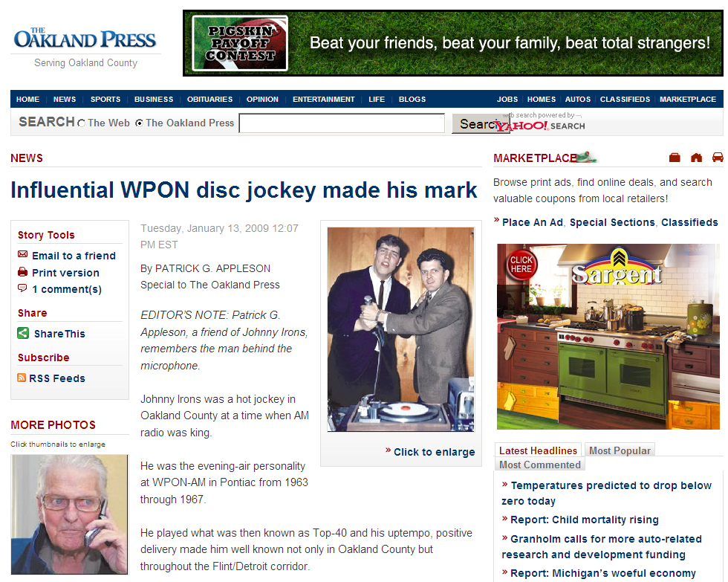This screenshot has height=582, width=728.
Task: Click the Search button
Action: click(481, 124)
